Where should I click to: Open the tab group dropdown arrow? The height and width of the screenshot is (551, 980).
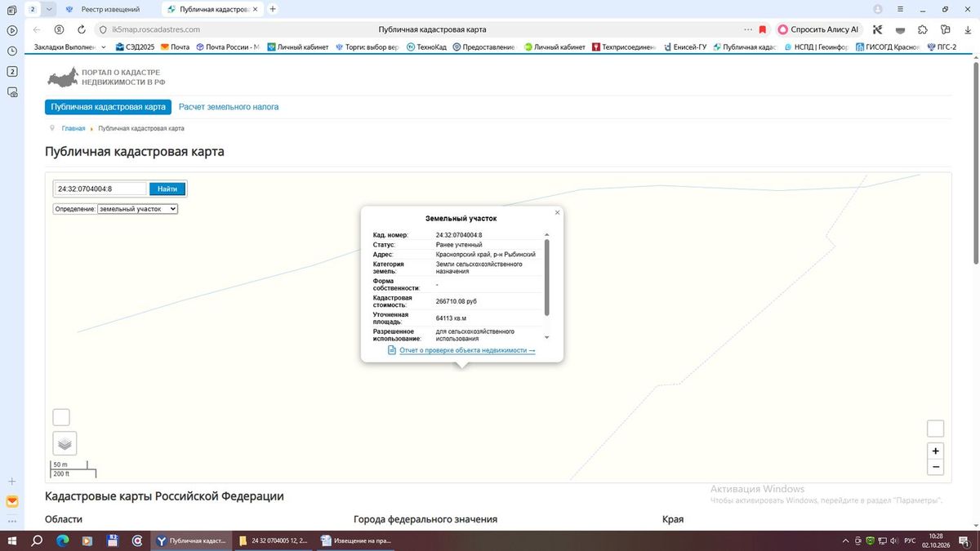(x=49, y=9)
